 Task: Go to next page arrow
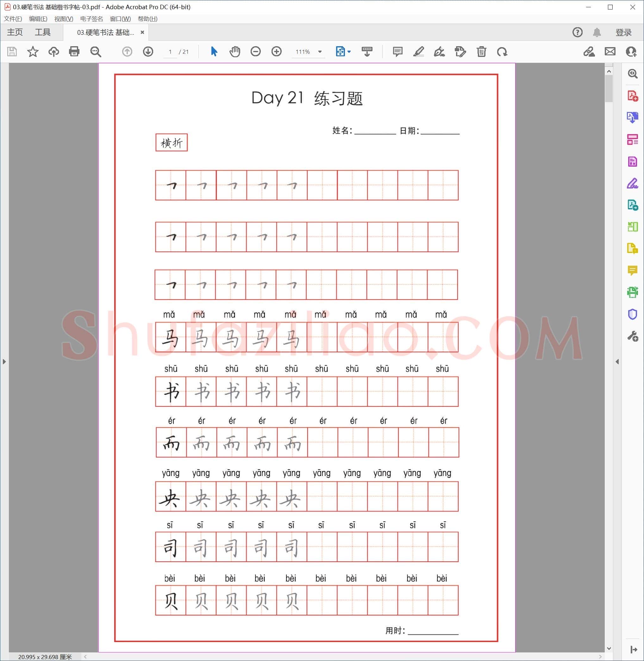point(148,52)
